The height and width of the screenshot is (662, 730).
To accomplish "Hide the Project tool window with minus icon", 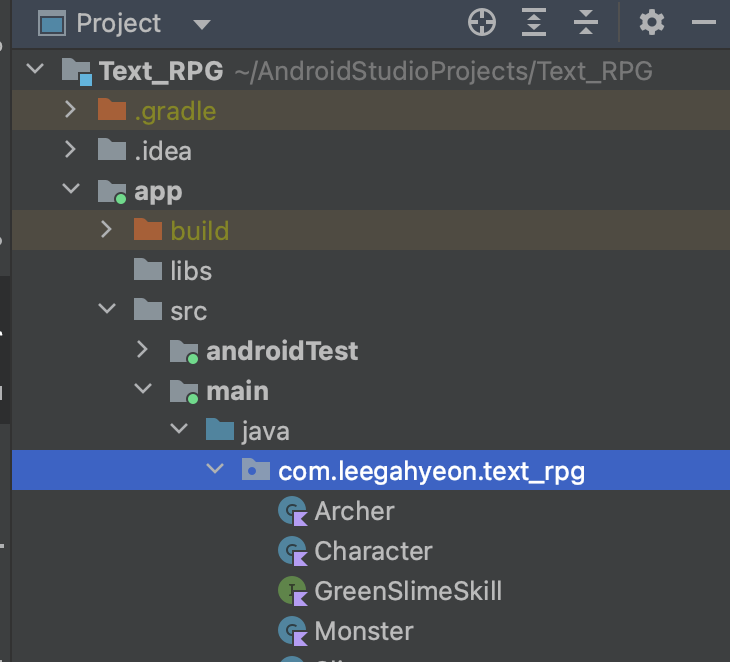I will pos(703,22).
